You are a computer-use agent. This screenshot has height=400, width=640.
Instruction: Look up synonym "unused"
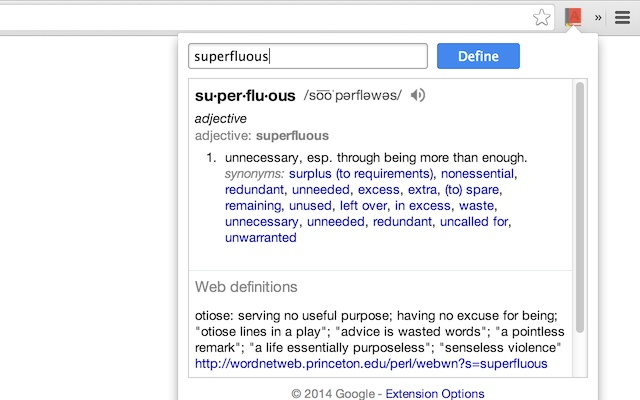point(310,205)
